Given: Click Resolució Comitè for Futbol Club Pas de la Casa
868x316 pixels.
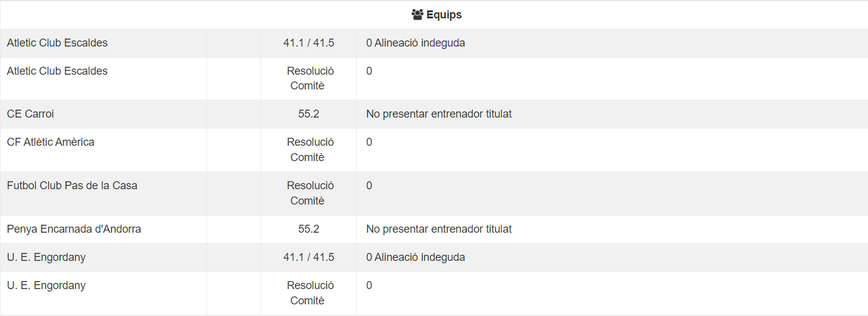Looking at the screenshot, I should tap(310, 193).
